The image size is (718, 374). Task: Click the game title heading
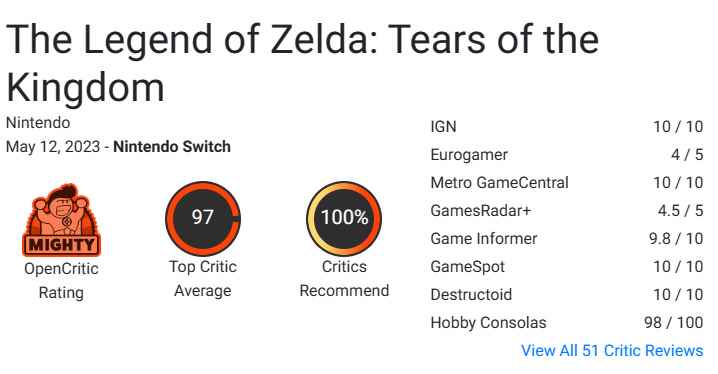[302, 63]
